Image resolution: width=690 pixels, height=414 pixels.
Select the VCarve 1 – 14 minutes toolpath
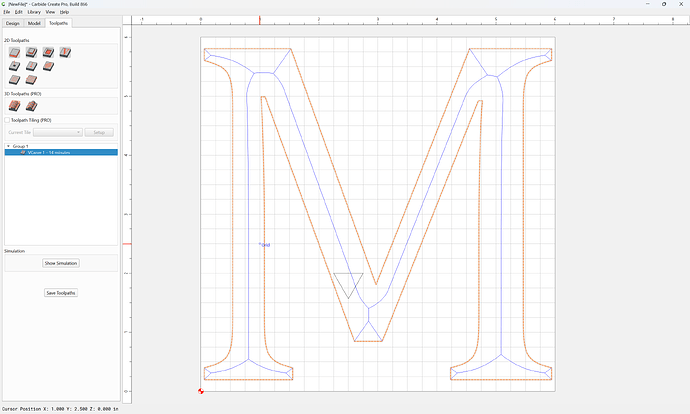click(x=61, y=153)
